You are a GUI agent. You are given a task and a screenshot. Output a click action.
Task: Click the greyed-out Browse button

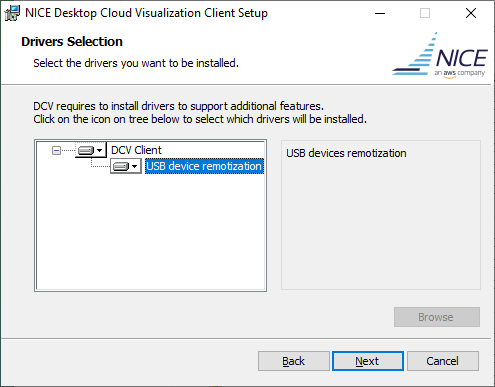coord(437,317)
